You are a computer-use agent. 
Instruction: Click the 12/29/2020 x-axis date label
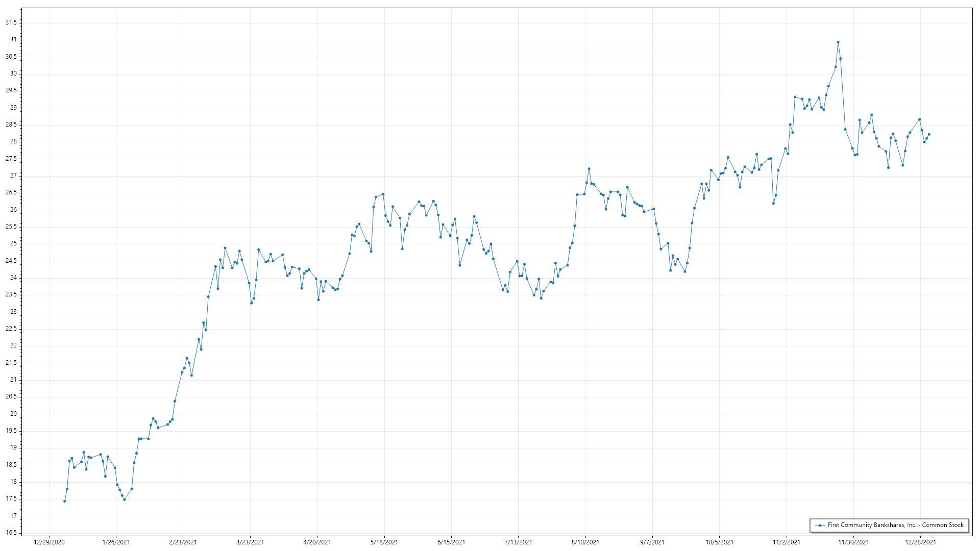pos(49,542)
